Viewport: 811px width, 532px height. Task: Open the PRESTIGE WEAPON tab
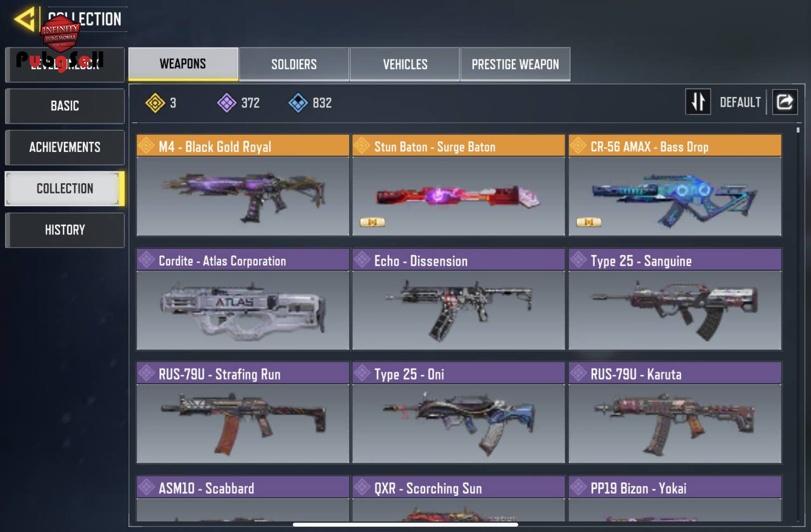(515, 65)
